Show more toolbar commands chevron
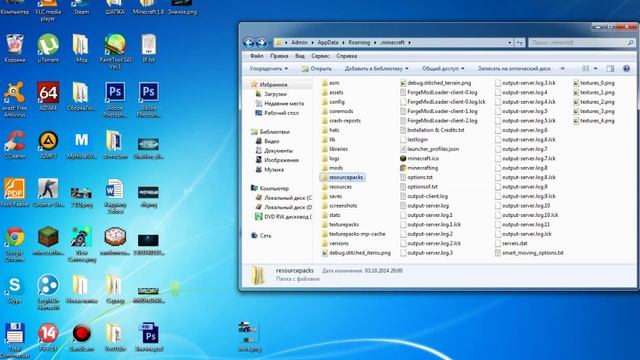Image resolution: width=640 pixels, height=360 pixels. (562, 69)
